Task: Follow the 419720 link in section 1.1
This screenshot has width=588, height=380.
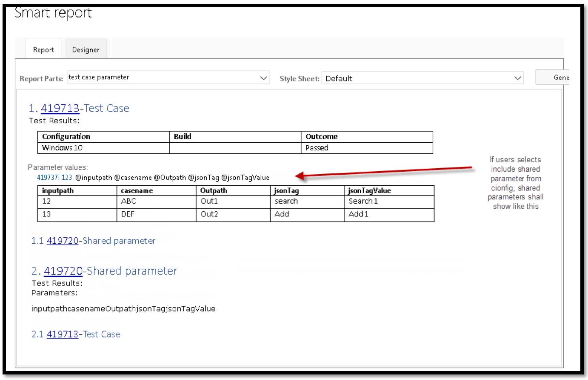Action: 63,241
